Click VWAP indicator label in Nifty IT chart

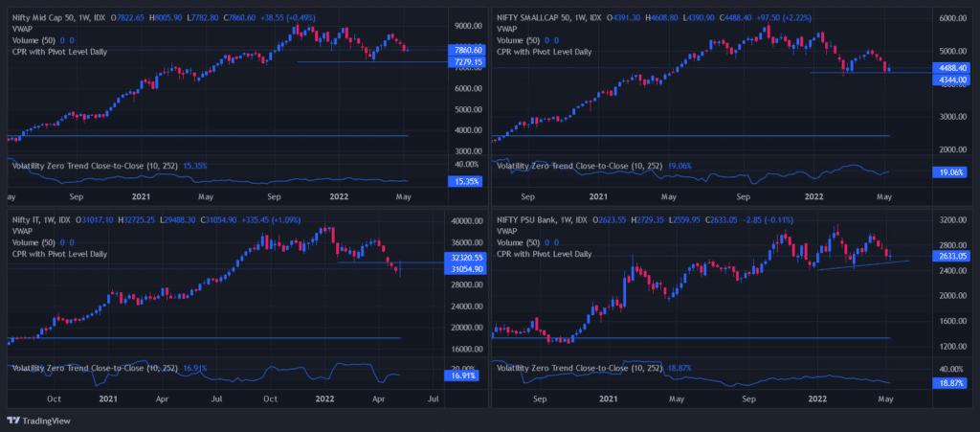point(23,231)
